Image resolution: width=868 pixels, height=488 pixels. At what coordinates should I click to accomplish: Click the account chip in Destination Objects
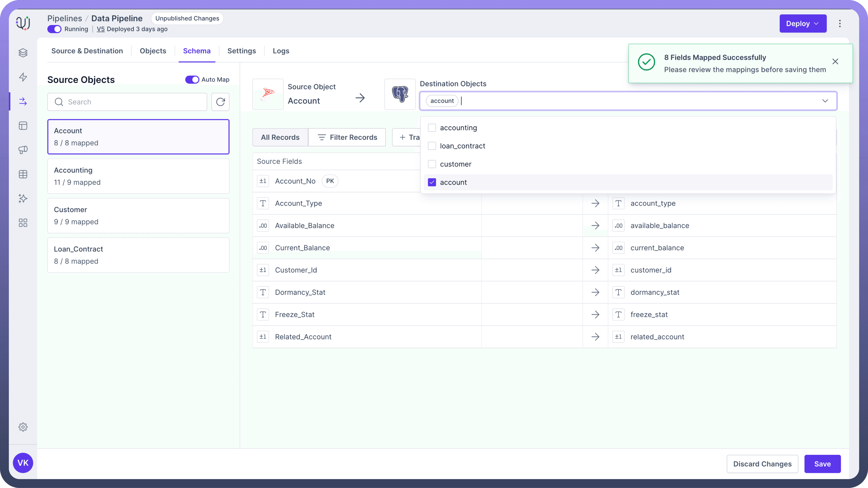(442, 101)
